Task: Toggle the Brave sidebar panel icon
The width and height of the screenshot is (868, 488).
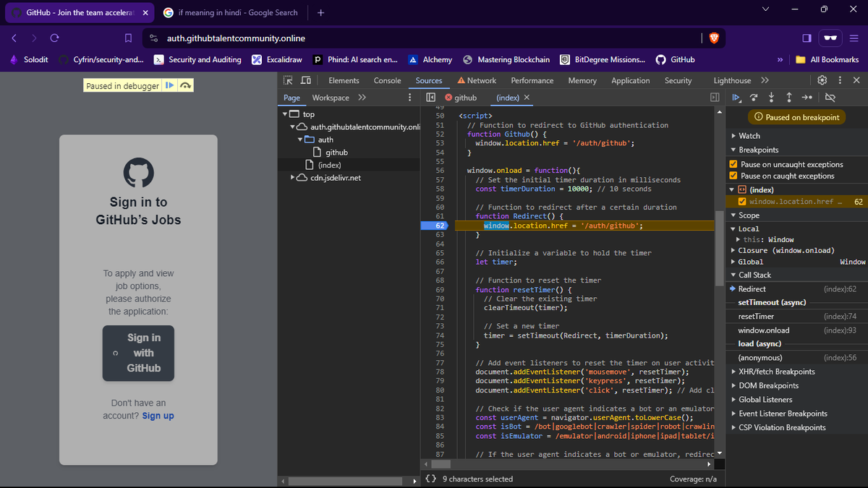Action: [807, 38]
